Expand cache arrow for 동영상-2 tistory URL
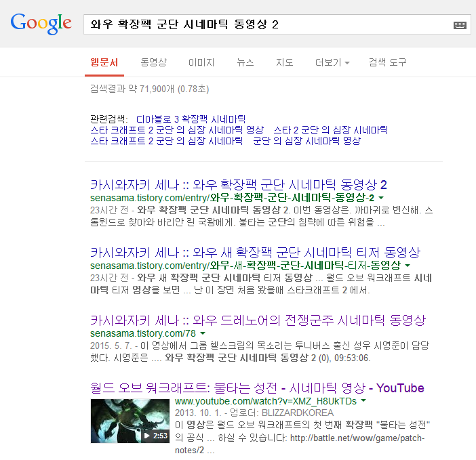Image resolution: width=476 pixels, height=460 pixels. (x=381, y=198)
